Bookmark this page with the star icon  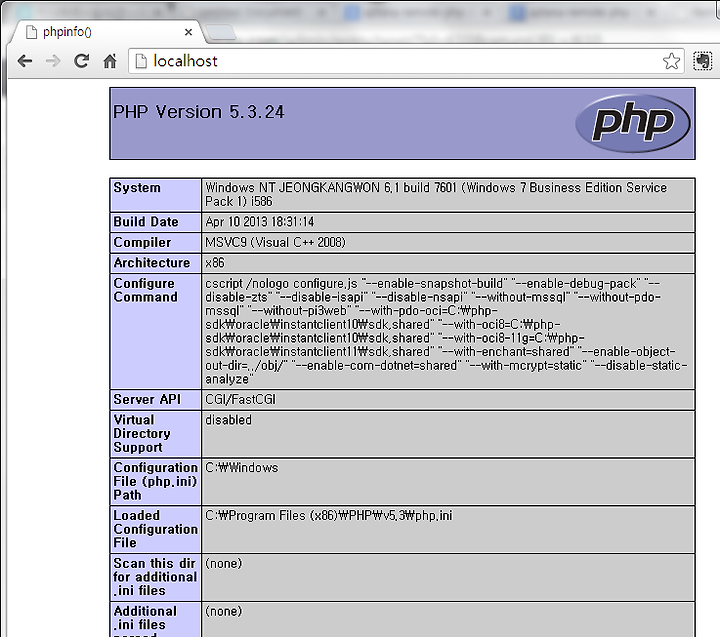[x=671, y=61]
